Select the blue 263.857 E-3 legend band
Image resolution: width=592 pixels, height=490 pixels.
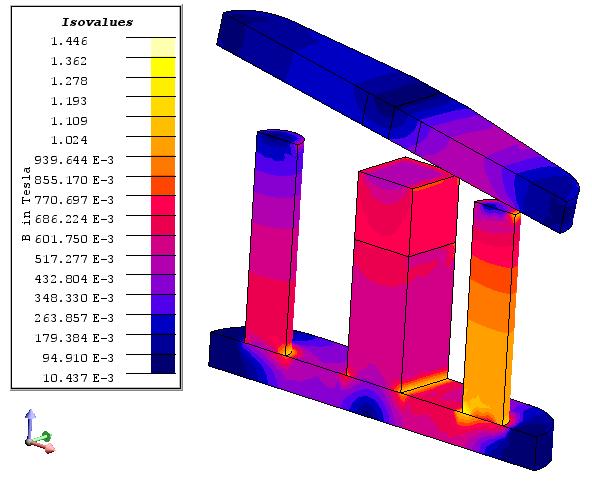163,324
